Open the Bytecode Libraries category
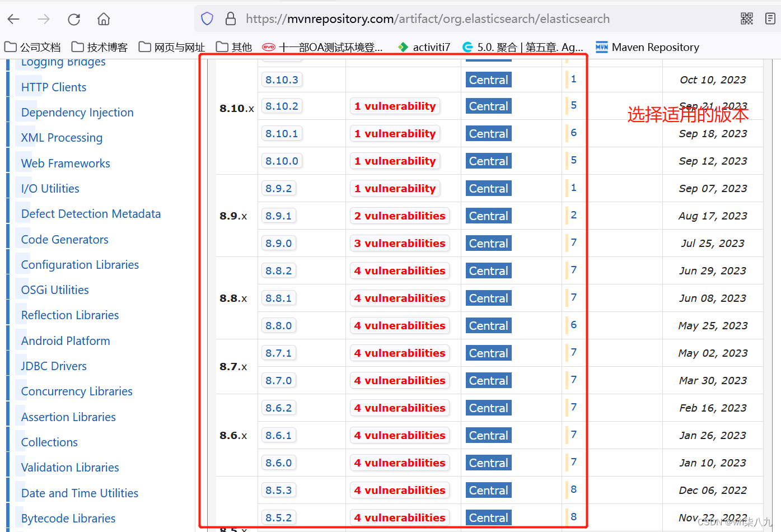 click(x=68, y=519)
